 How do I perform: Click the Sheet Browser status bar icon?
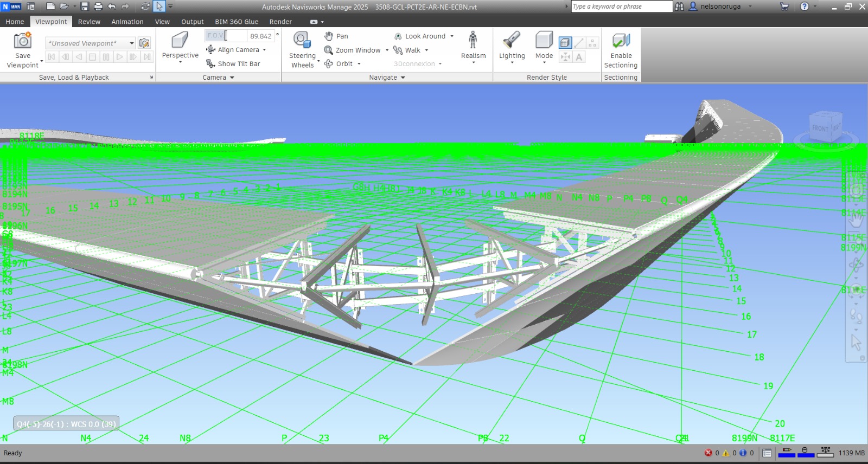point(767,453)
